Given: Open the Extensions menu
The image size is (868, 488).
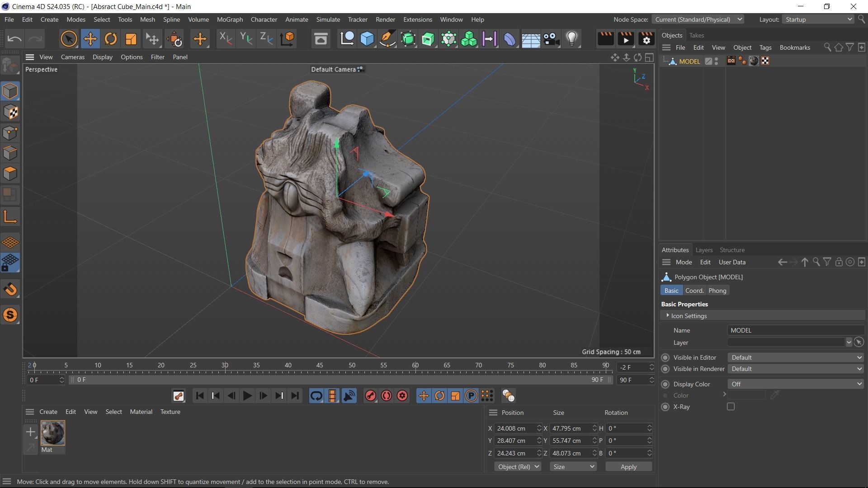Looking at the screenshot, I should (417, 19).
